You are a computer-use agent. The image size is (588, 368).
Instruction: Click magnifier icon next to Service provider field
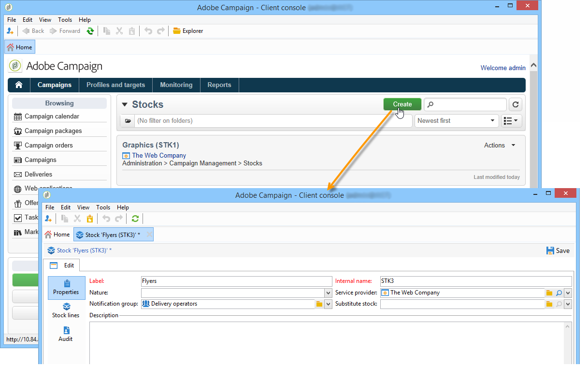[559, 293]
